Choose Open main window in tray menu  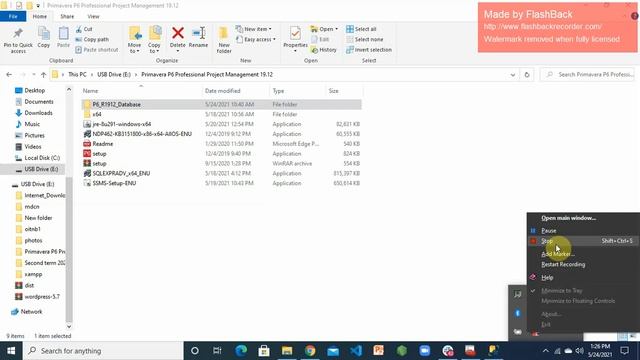coord(568,218)
